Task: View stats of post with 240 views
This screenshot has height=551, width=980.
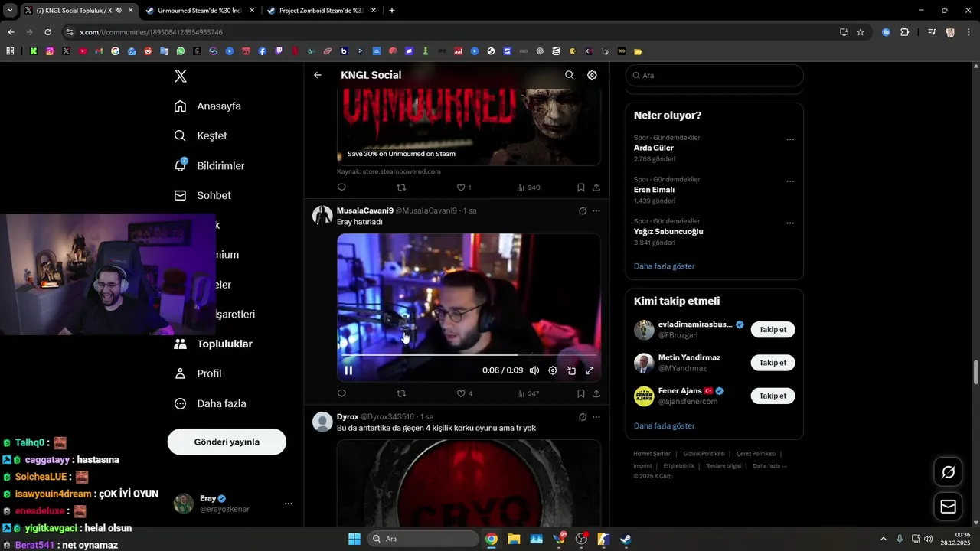Action: pyautogui.click(x=528, y=187)
